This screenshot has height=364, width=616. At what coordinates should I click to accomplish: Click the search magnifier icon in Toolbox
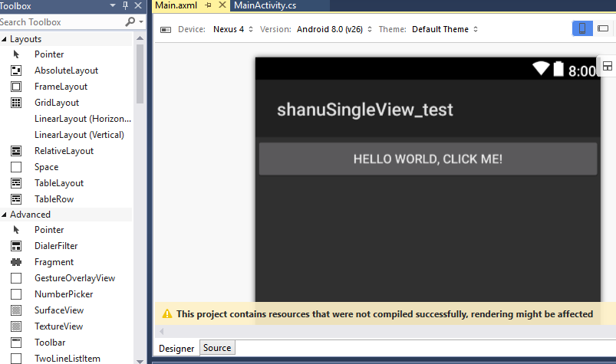tap(130, 21)
